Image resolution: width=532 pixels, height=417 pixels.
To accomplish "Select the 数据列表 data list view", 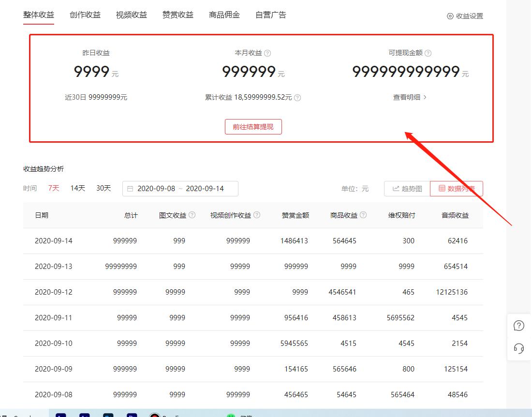I will click(x=457, y=189).
